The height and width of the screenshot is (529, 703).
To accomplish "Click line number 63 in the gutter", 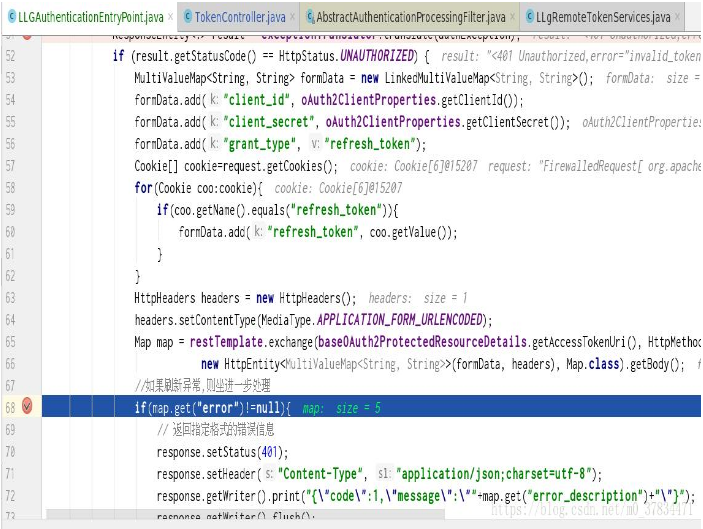I will 10,298.
